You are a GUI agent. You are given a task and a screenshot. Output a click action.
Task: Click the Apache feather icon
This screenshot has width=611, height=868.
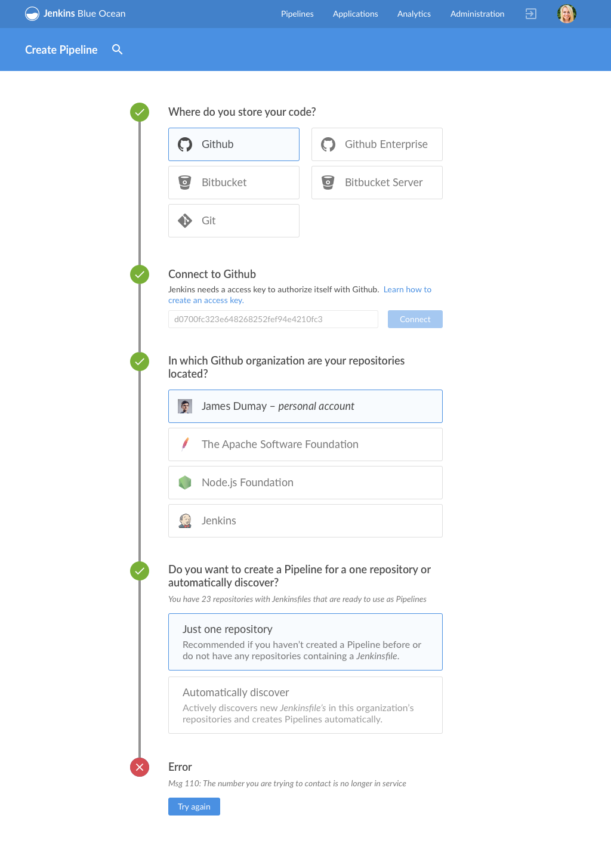[185, 444]
